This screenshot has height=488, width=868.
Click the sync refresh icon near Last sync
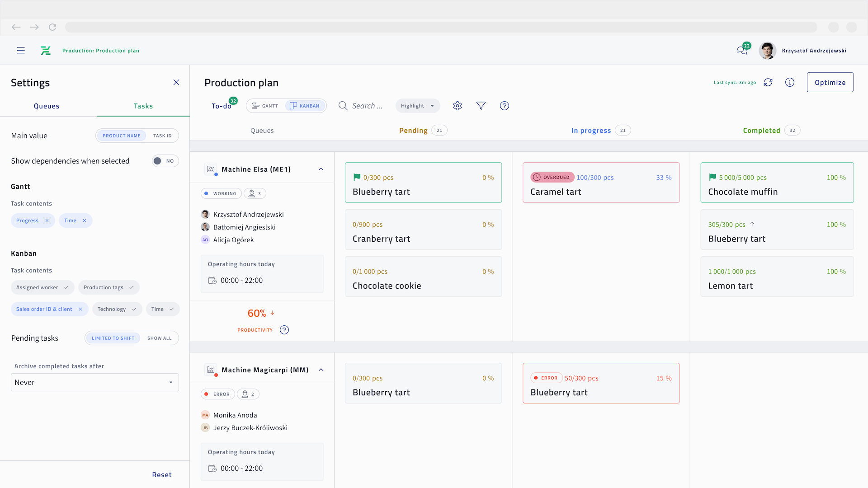click(x=769, y=82)
